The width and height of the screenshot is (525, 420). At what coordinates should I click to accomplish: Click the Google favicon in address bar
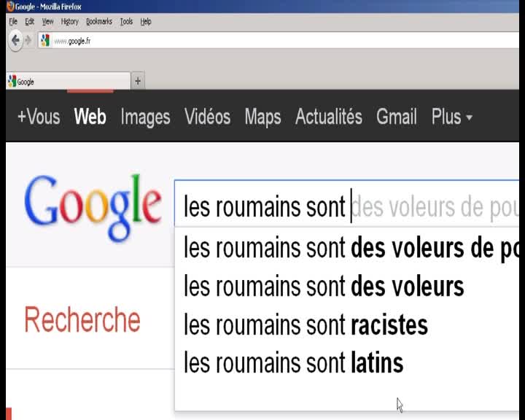[x=45, y=41]
